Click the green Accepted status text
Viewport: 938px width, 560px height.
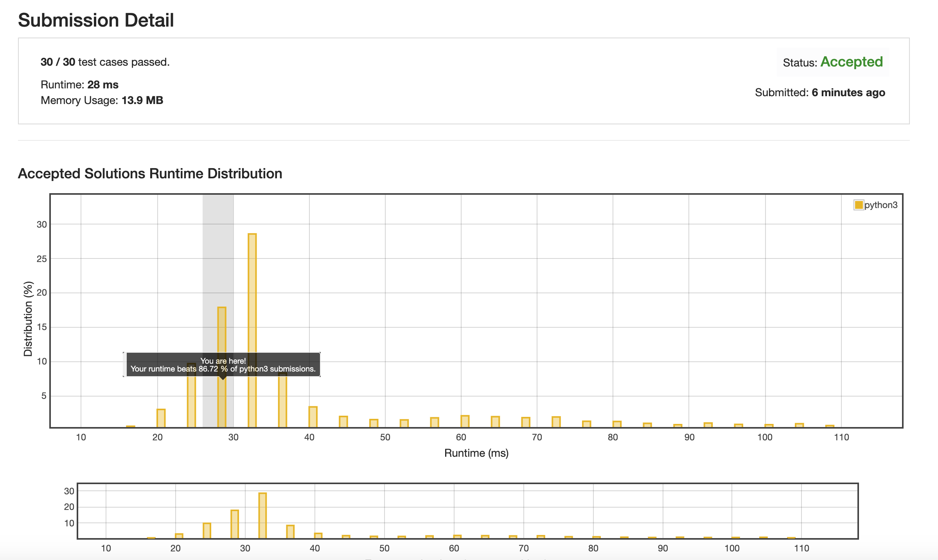(851, 62)
